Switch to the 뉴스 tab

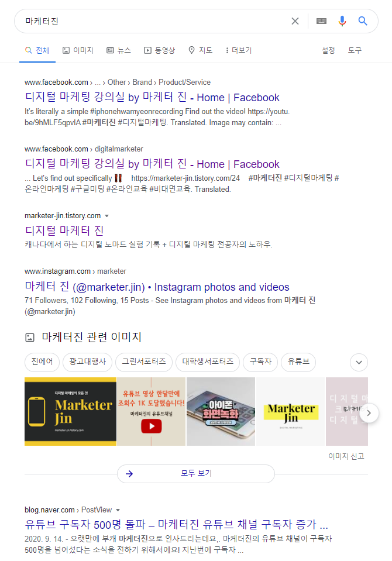(x=119, y=50)
